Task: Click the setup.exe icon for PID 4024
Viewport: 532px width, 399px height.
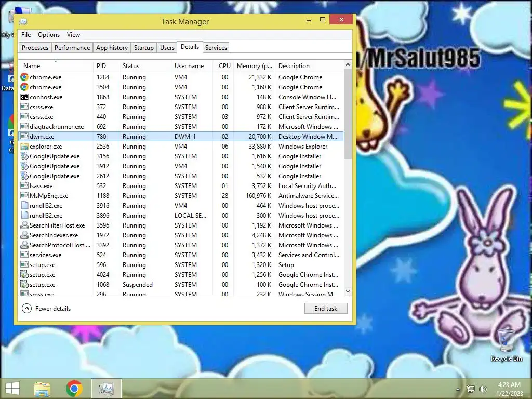Action: click(24, 275)
